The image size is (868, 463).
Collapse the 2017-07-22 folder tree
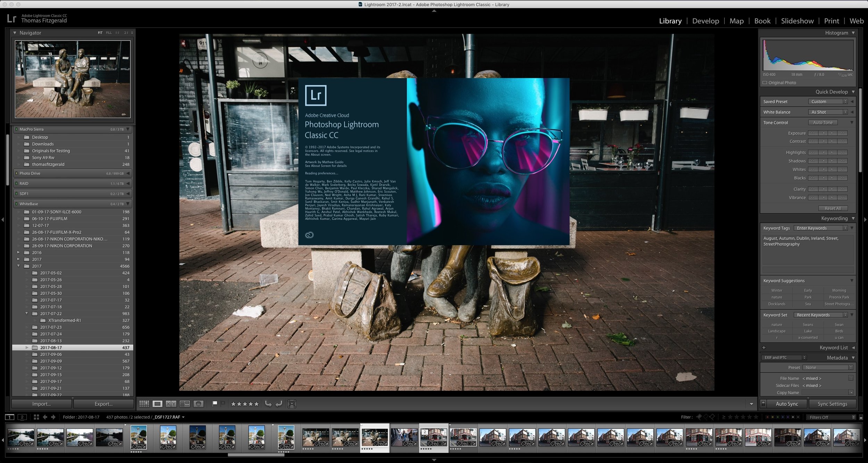27,313
